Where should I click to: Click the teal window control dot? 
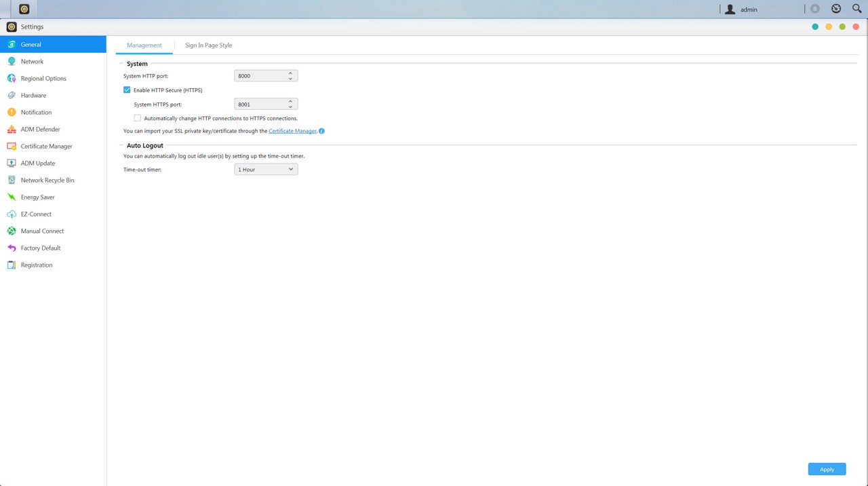tap(815, 26)
